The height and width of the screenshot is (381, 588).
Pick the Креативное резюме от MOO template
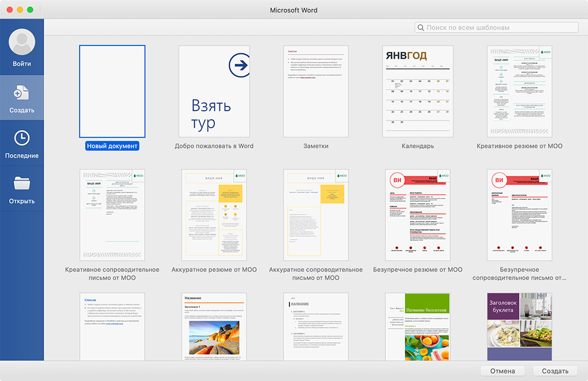pos(519,91)
